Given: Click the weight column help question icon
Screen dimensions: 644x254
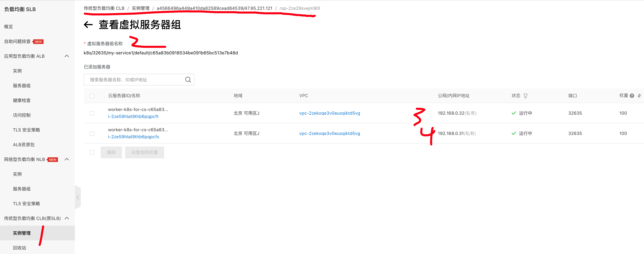Looking at the screenshot, I should pyautogui.click(x=632, y=96).
